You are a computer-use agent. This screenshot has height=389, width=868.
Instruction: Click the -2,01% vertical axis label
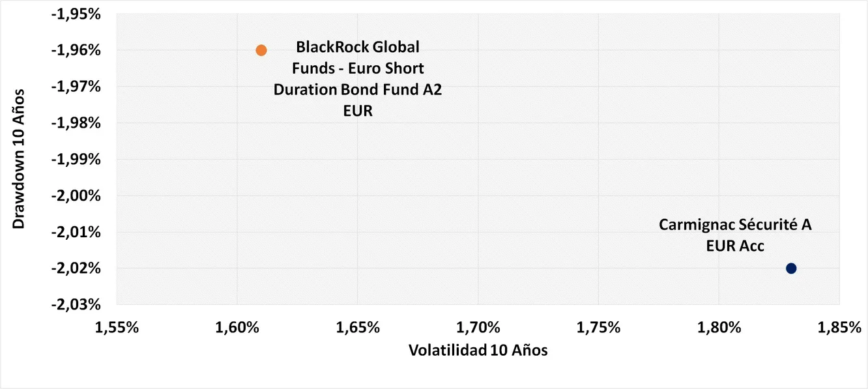78,232
